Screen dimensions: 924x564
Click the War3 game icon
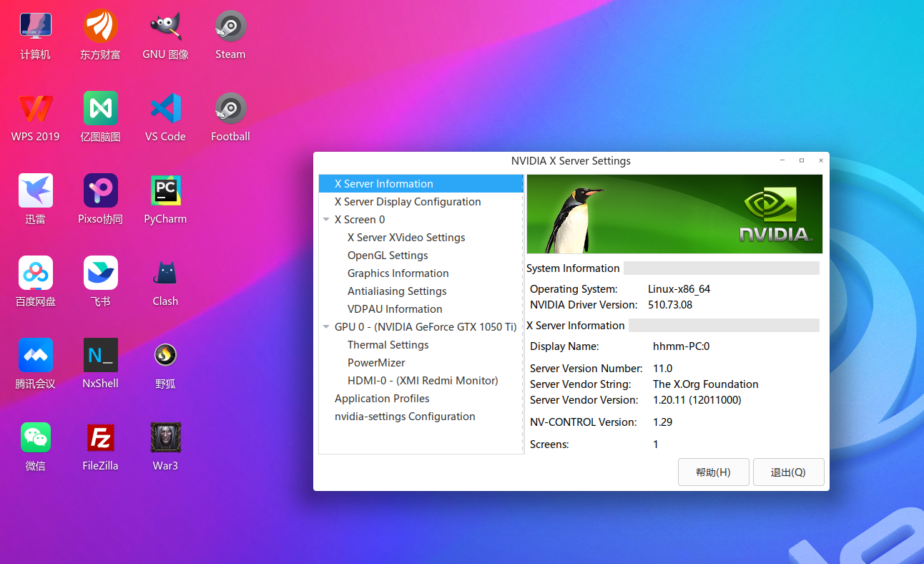[165, 438]
